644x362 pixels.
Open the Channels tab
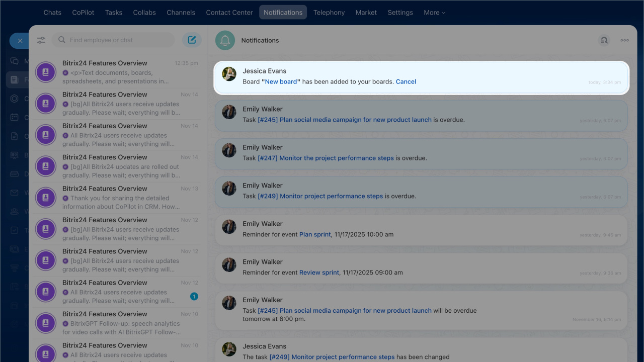(181, 13)
